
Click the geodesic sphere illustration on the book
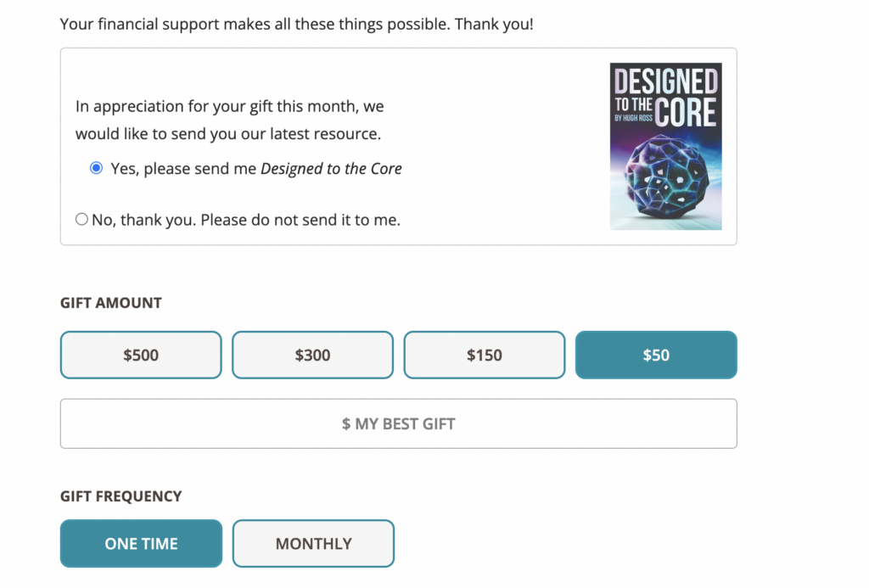pyautogui.click(x=666, y=176)
